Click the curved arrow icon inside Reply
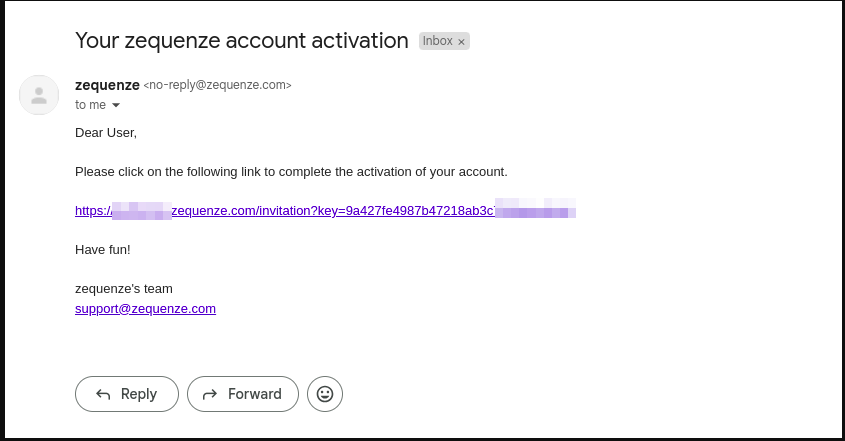Image resolution: width=845 pixels, height=441 pixels. pos(103,394)
